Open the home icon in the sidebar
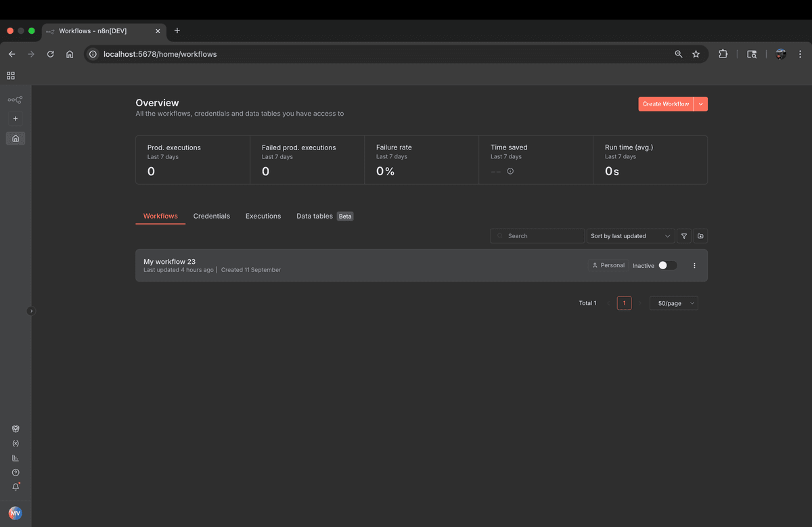This screenshot has width=812, height=527. pyautogui.click(x=15, y=138)
